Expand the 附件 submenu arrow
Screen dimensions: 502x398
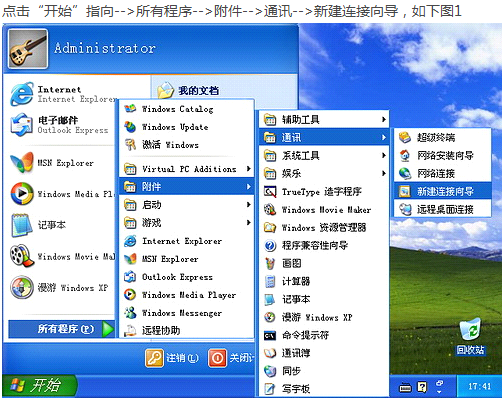coord(249,187)
